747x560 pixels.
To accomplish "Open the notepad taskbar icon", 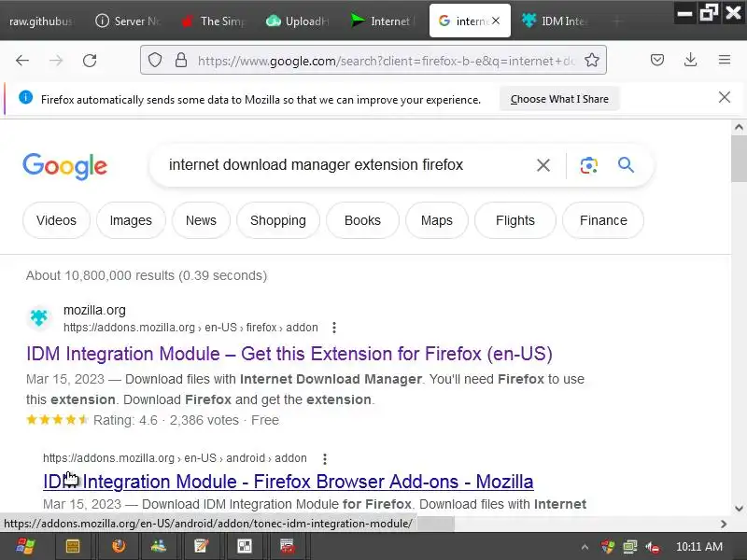I will [201, 546].
